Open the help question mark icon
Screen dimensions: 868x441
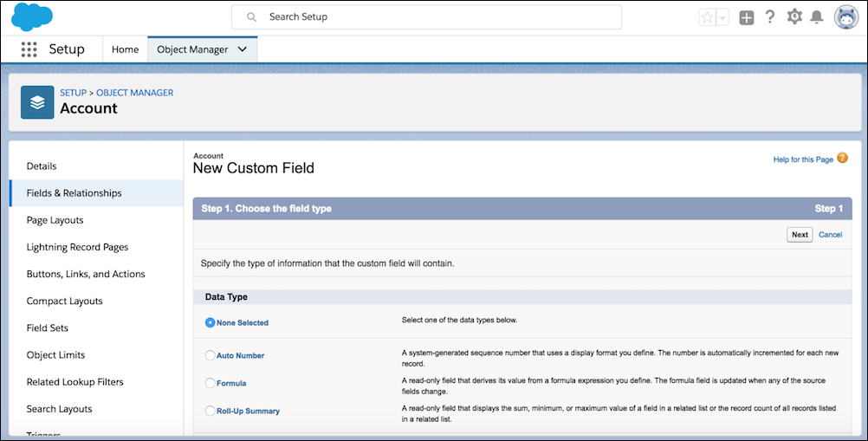pyautogui.click(x=770, y=17)
